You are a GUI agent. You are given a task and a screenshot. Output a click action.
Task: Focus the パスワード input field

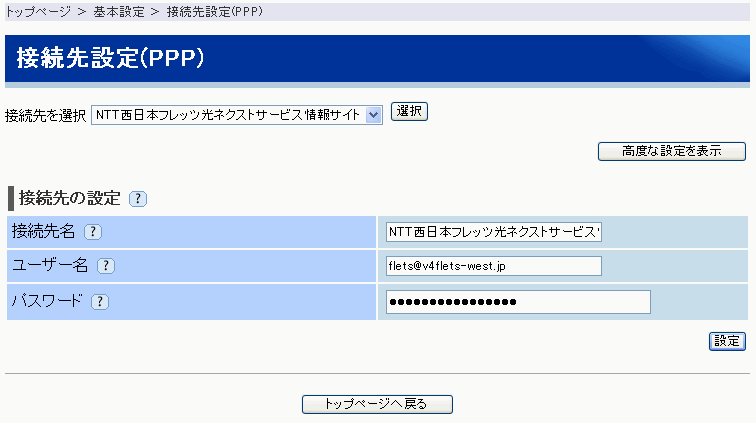(518, 302)
